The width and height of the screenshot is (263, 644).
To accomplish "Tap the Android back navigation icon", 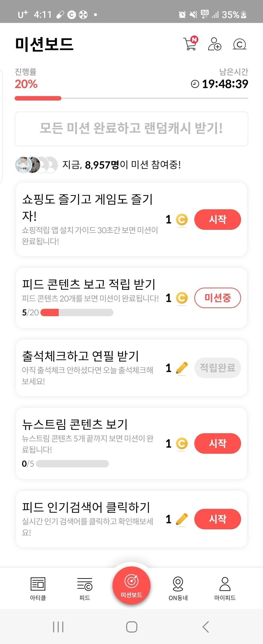I will tap(206, 627).
